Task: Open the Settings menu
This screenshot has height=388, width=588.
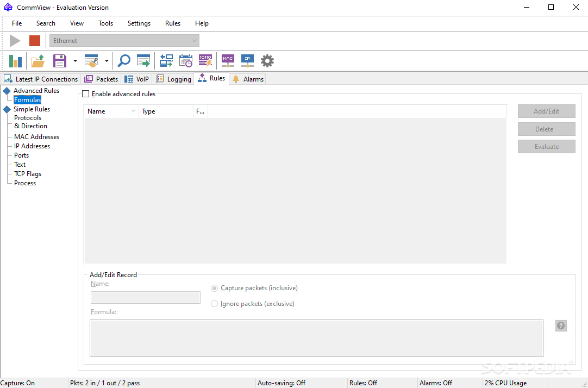Action: click(139, 23)
